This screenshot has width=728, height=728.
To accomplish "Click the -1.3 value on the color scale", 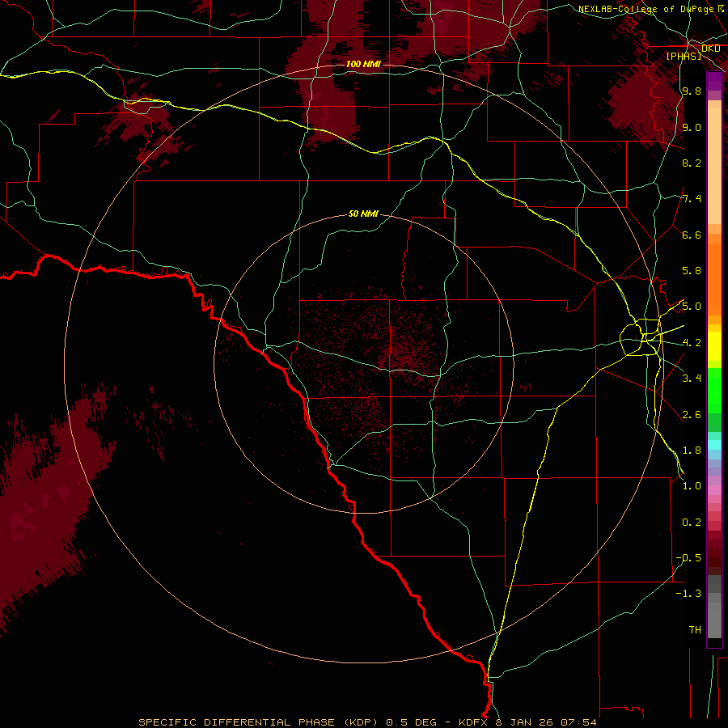I will [x=688, y=594].
